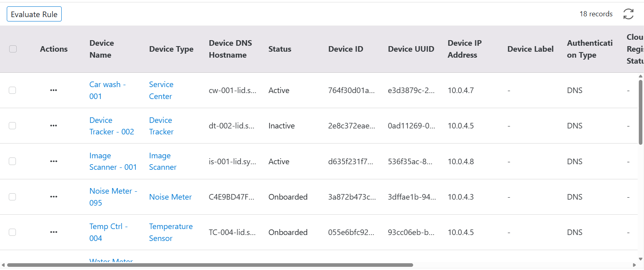Click the refresh records icon
644x270 pixels.
pyautogui.click(x=628, y=14)
